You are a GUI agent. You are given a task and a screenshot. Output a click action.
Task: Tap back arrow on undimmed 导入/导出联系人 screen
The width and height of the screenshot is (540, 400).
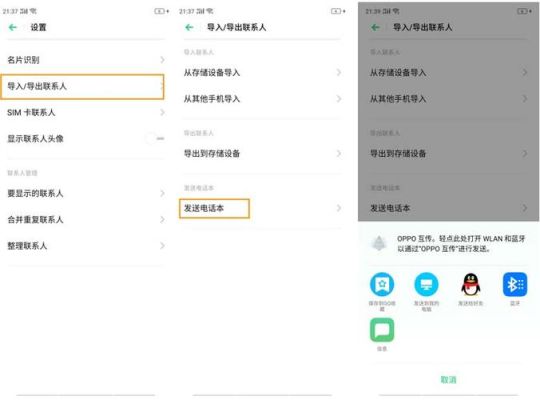coord(189,27)
